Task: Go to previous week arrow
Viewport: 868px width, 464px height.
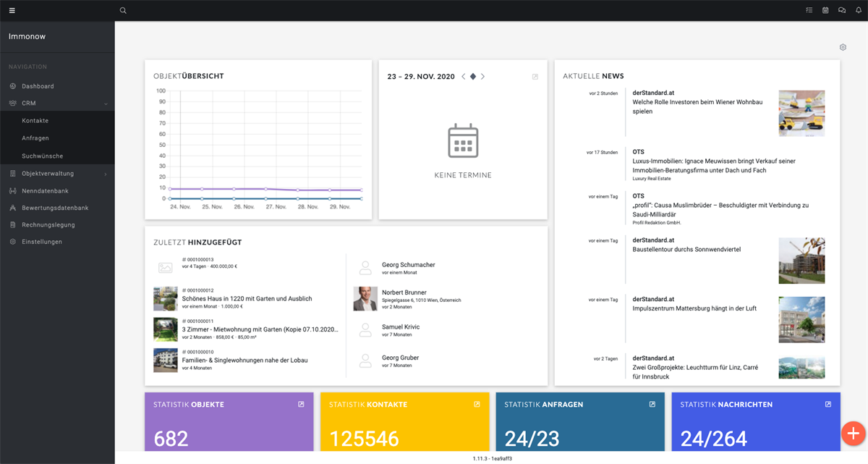Action: click(x=464, y=76)
